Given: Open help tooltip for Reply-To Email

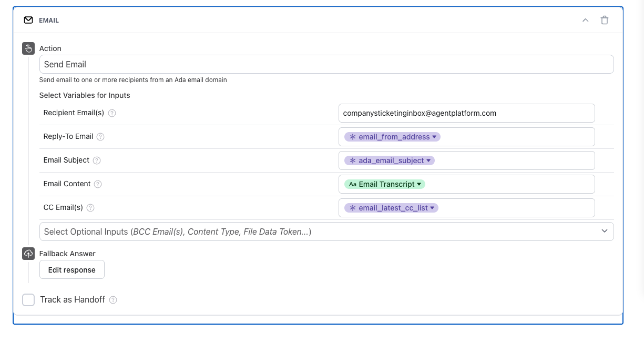Looking at the screenshot, I should coord(100,137).
